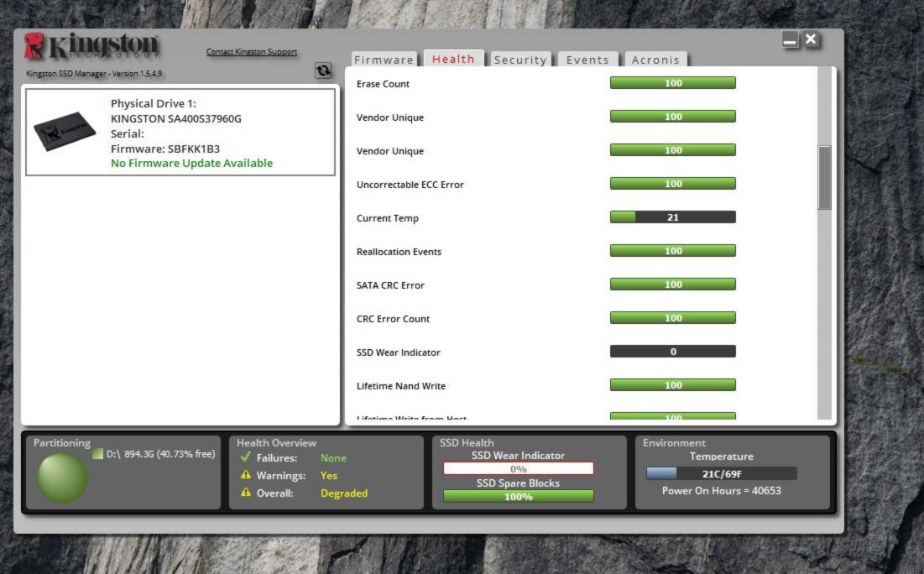This screenshot has width=924, height=574.
Task: Open the Contact Kingston Support link
Action: pos(252,52)
